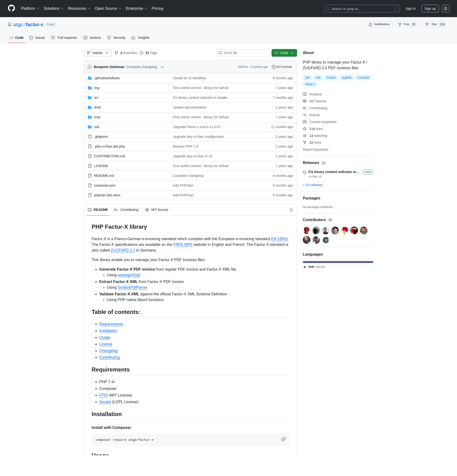The width and height of the screenshot is (457, 476).
Task: Click the PHP languages bar
Action: (338, 262)
